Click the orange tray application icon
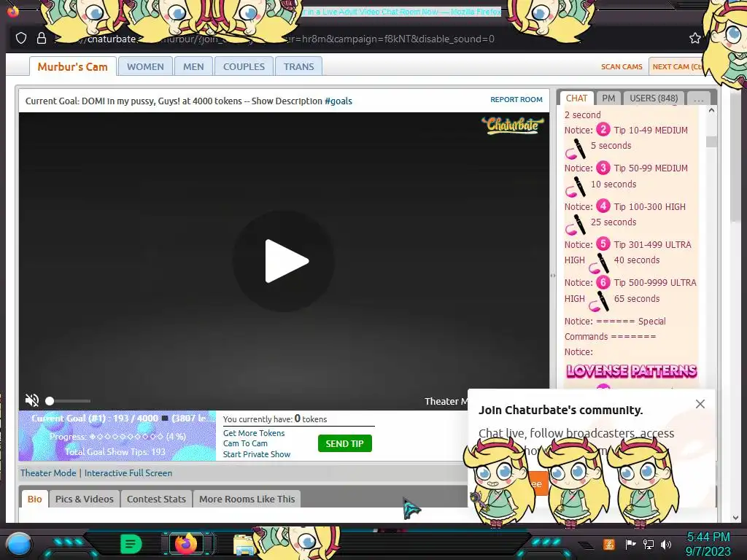The width and height of the screenshot is (747, 560). pos(609,544)
